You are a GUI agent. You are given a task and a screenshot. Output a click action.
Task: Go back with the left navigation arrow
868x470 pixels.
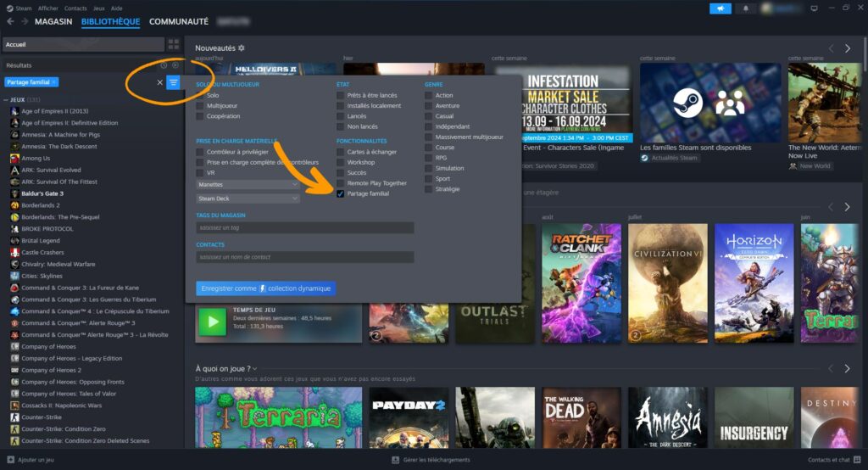[10, 21]
